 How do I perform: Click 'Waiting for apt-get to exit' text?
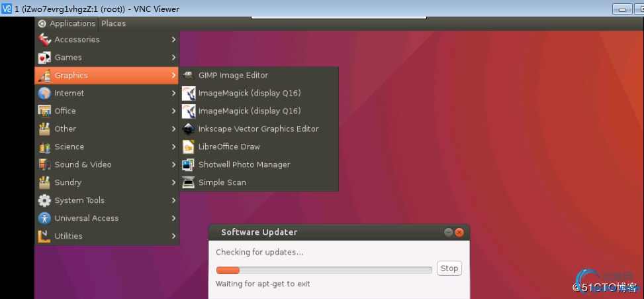263,284
